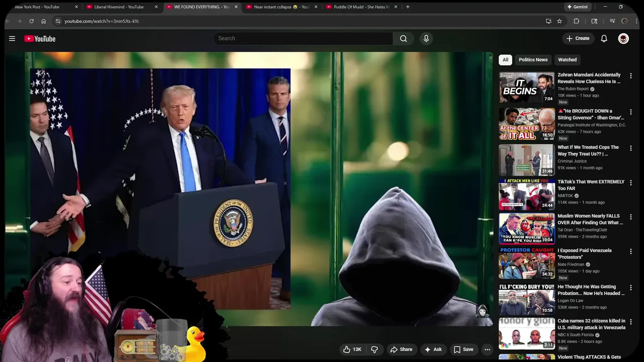644x362 pixels.
Task: Select the Politics News filter chip
Action: coord(533,60)
